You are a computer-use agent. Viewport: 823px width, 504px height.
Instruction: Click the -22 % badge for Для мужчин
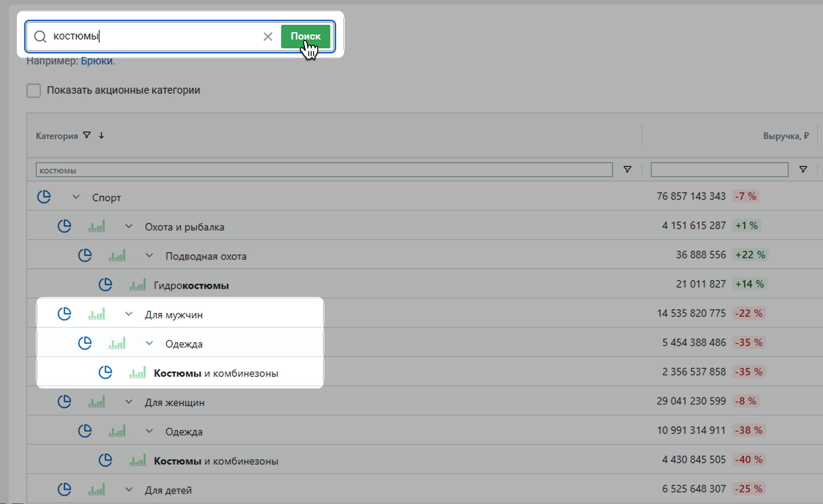(749, 313)
